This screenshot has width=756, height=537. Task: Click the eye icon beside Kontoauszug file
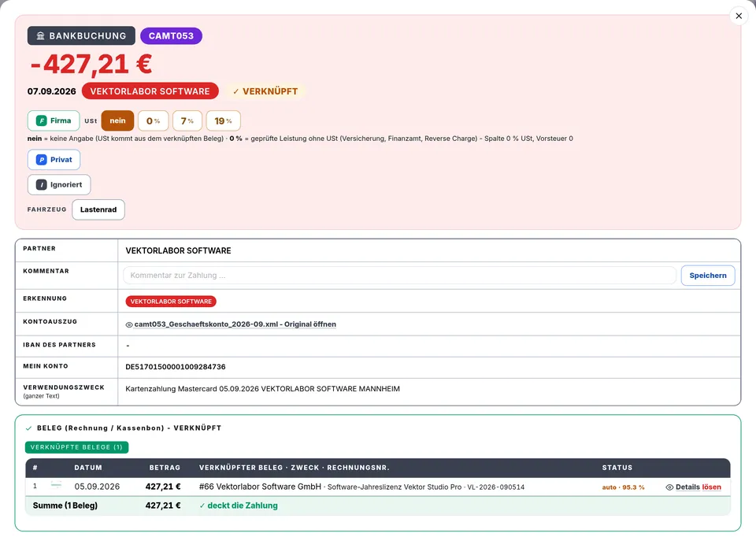coord(129,325)
